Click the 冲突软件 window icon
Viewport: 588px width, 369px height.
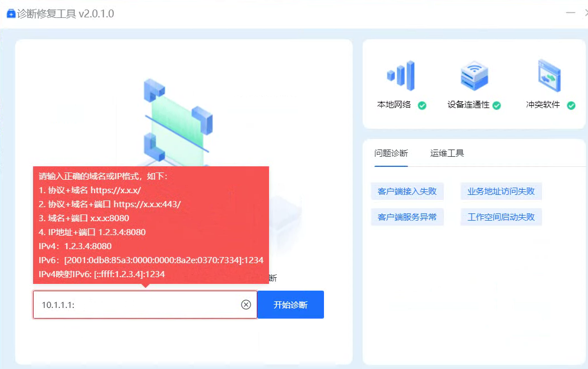(549, 76)
